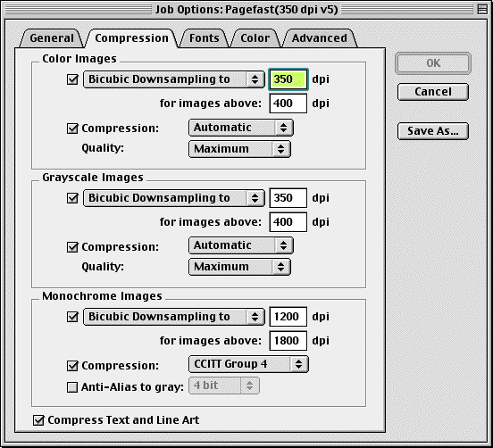This screenshot has height=448, width=493.
Task: Enable Anti-Alias to gray checkbox
Action: (72, 387)
